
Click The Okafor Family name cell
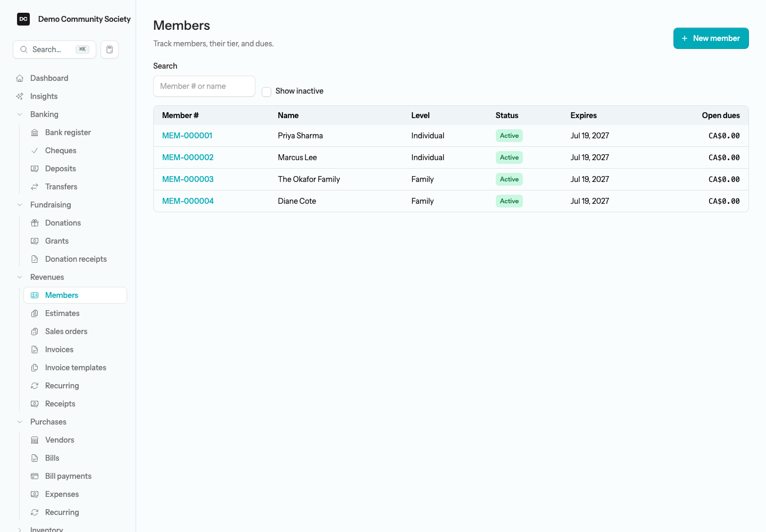[309, 179]
